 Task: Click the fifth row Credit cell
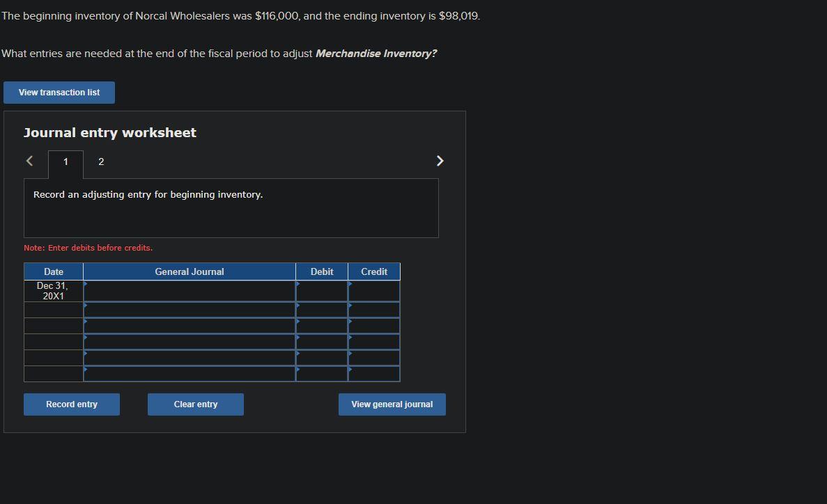[x=374, y=357]
